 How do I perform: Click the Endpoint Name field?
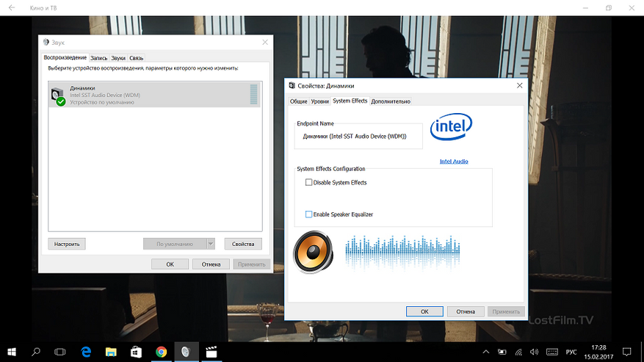coord(358,137)
